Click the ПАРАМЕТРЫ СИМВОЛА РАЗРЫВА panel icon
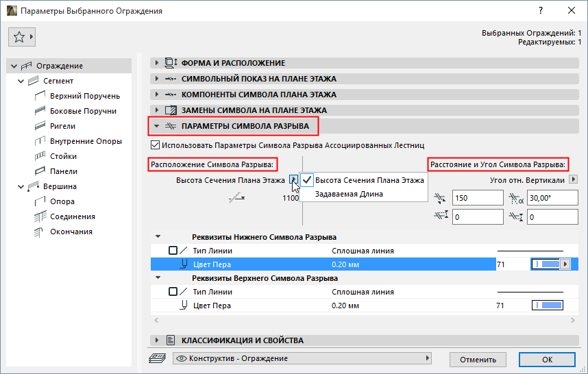Viewport: 588px width, 374px height. (x=171, y=126)
